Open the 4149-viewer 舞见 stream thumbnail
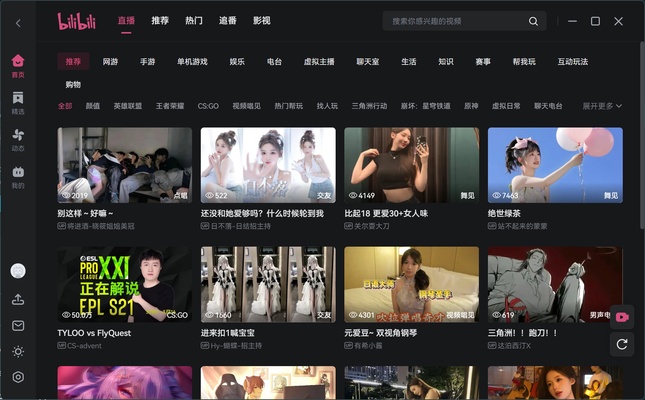Viewport: 645px width, 400px height. coord(411,165)
